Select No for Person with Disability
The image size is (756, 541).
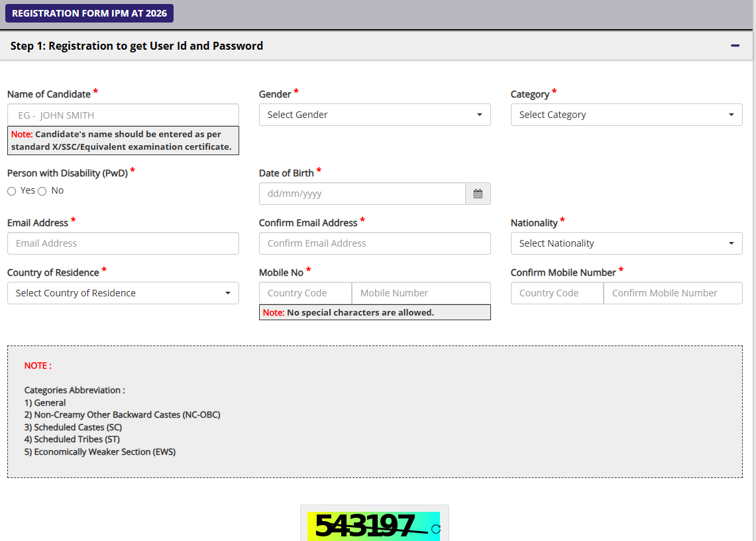coord(42,191)
